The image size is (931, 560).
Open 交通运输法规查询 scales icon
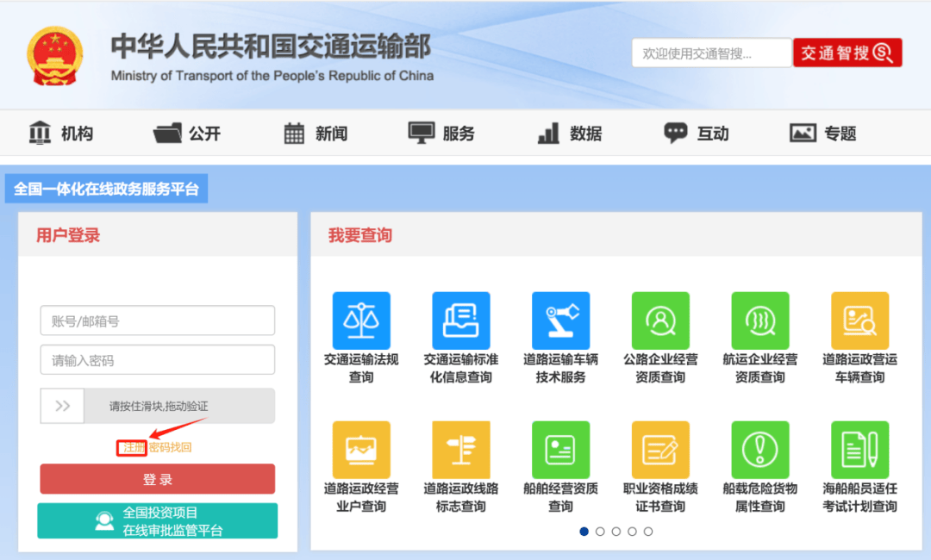(361, 320)
